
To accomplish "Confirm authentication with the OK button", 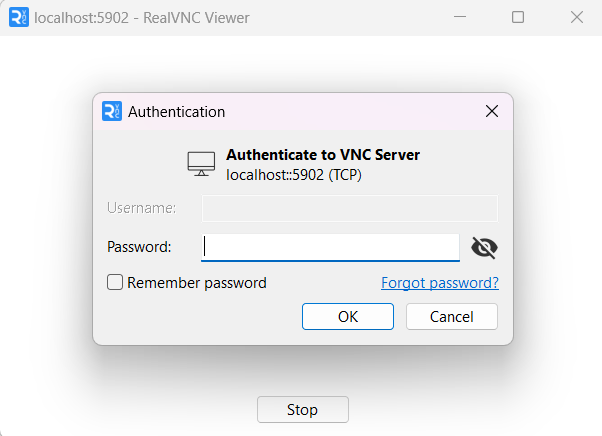I will click(348, 317).
